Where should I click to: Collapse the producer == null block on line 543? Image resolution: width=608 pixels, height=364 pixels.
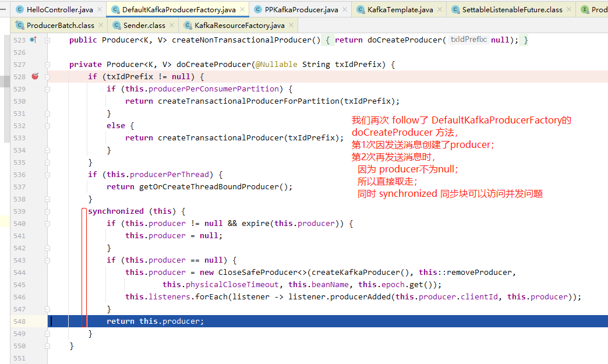tap(47, 260)
